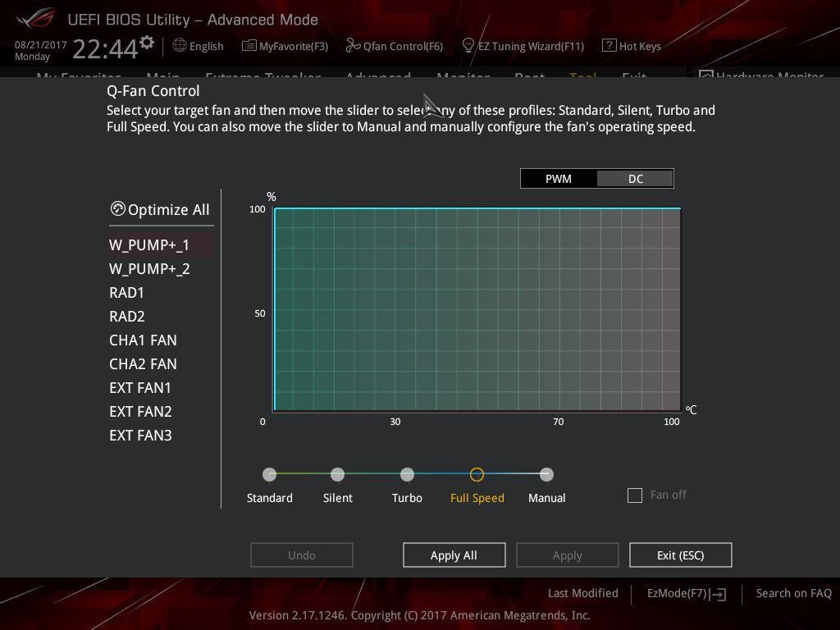Click the Version 2.17.1246 copyright text
This screenshot has width=840, height=630.
click(419, 615)
